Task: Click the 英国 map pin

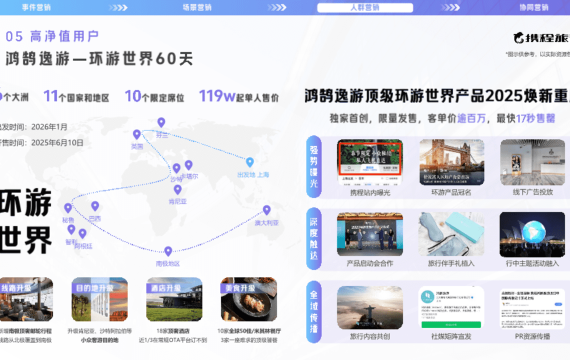Action: 137,135
